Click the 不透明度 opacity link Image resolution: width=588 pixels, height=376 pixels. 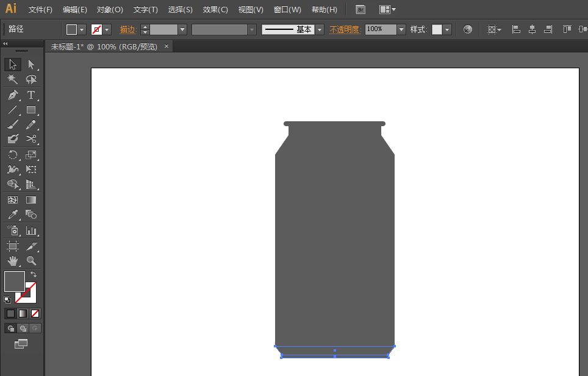tap(345, 29)
